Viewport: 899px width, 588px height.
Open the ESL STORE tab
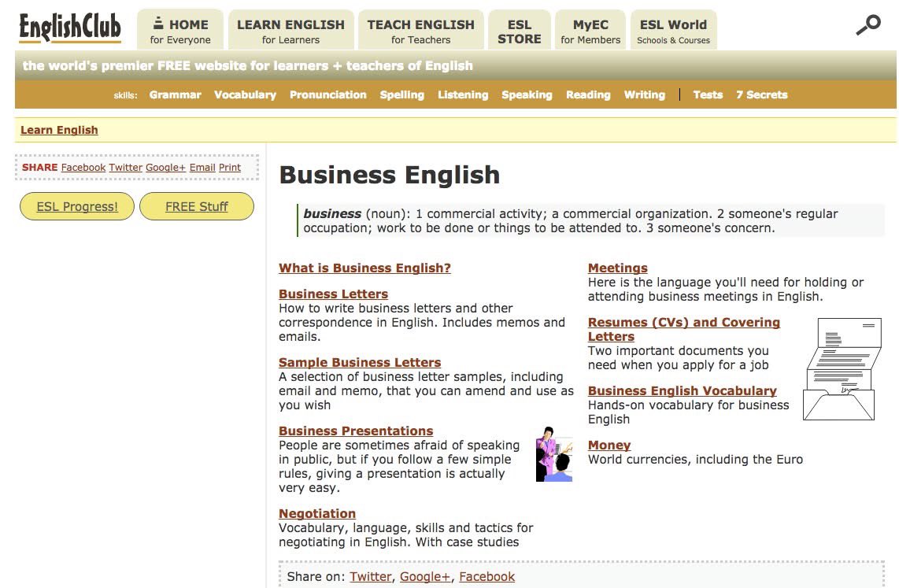(x=520, y=31)
